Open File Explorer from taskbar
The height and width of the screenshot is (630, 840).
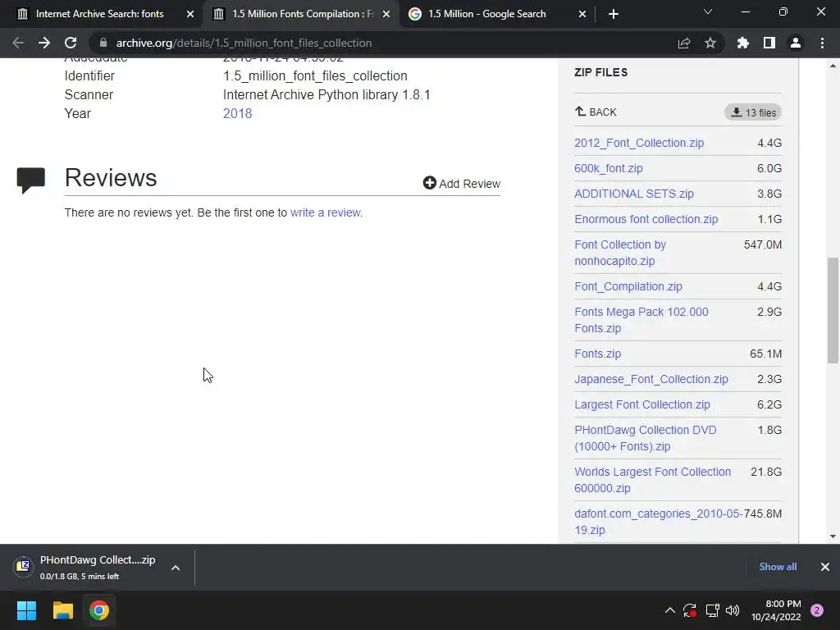tap(62, 610)
